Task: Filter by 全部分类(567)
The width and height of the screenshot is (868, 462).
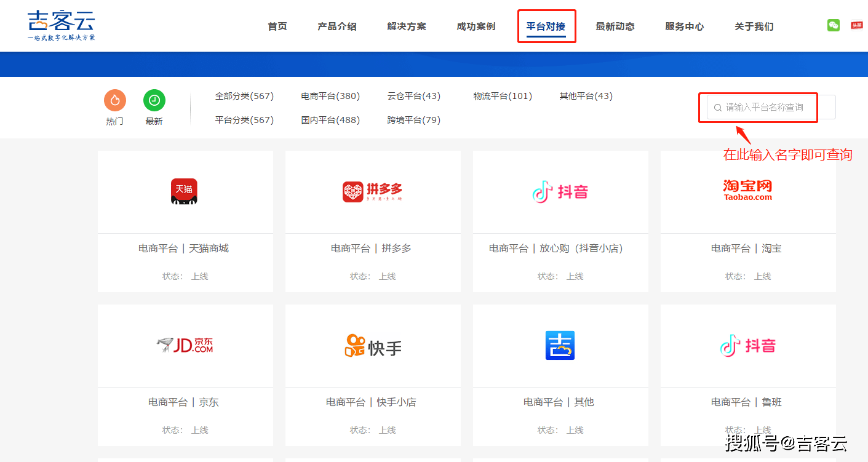Action: [244, 96]
